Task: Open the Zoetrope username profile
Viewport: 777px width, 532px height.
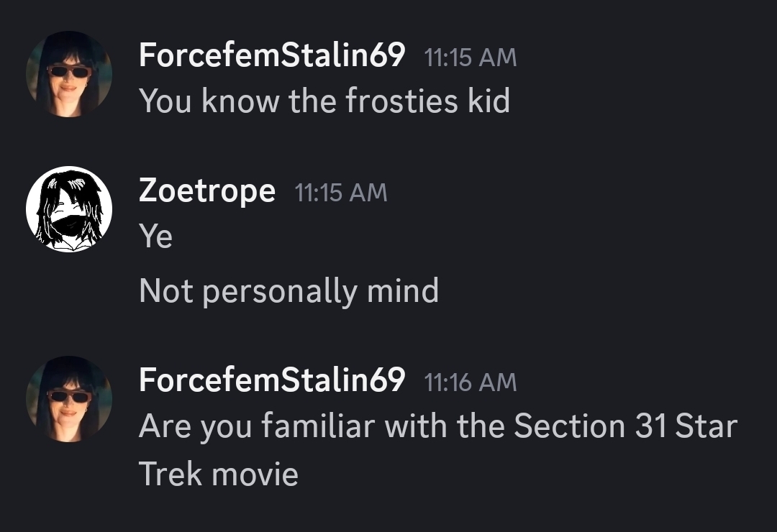Action: [206, 191]
